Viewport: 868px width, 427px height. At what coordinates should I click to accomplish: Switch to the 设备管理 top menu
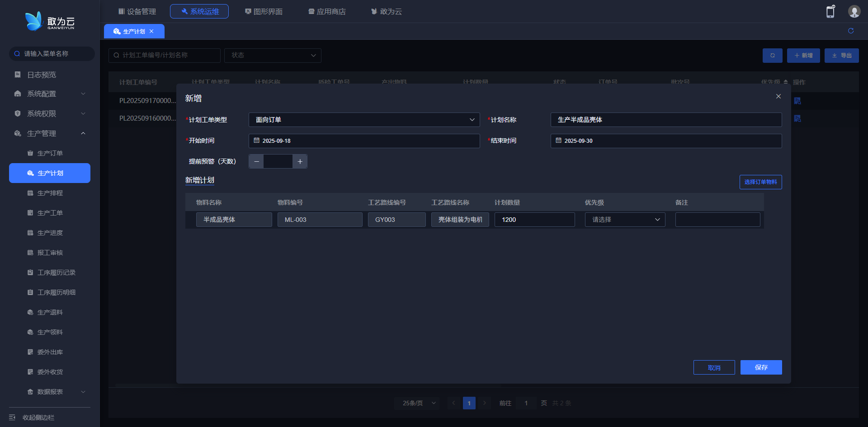[137, 11]
